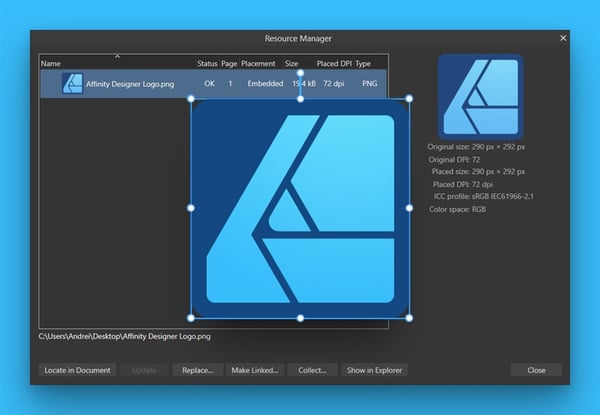Click the Embedded placement cell

click(x=265, y=83)
